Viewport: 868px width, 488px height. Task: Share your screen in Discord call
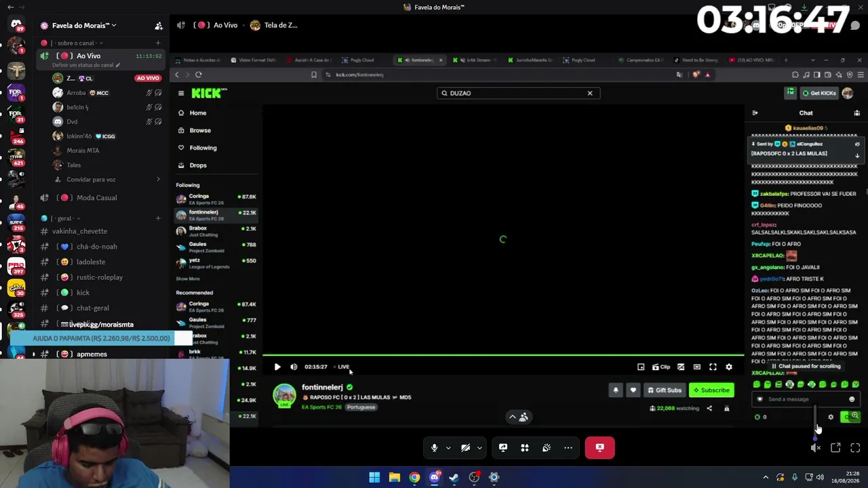pos(503,448)
